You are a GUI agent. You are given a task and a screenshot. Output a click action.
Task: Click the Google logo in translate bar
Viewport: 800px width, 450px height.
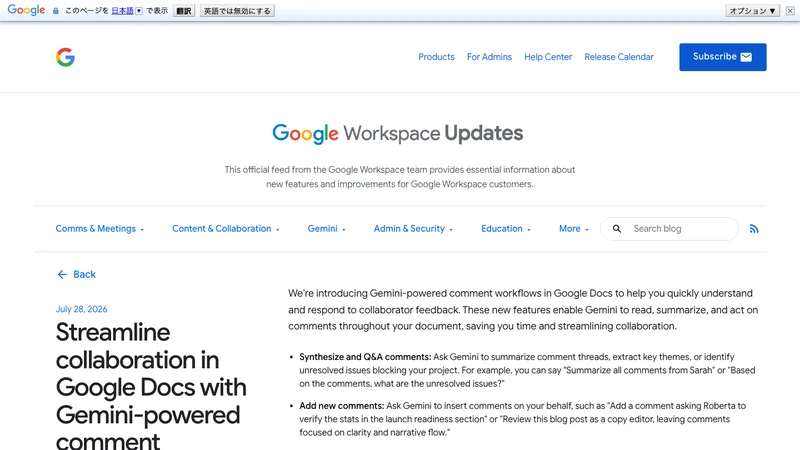pyautogui.click(x=27, y=10)
